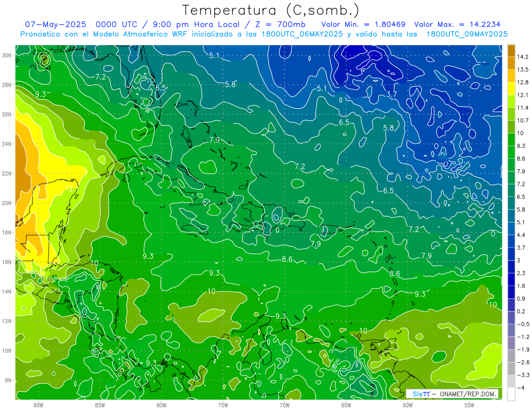Click the legend value "-0.5"

coord(522,324)
